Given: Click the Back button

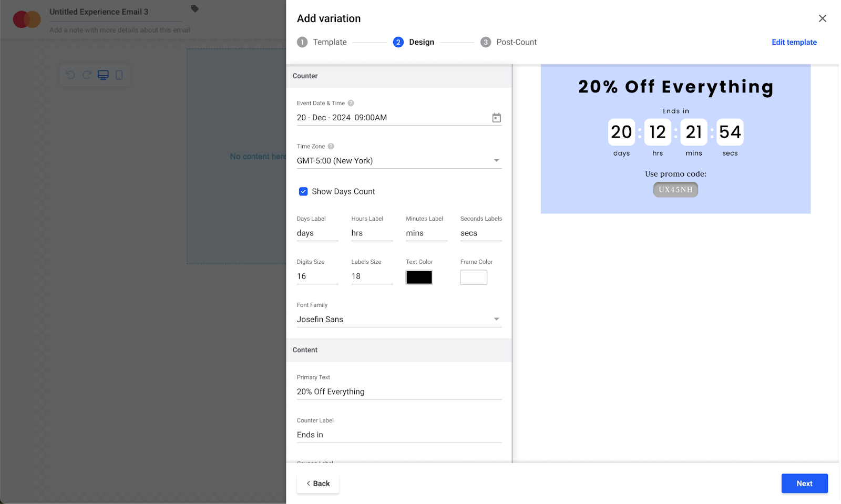Looking at the screenshot, I should [318, 484].
